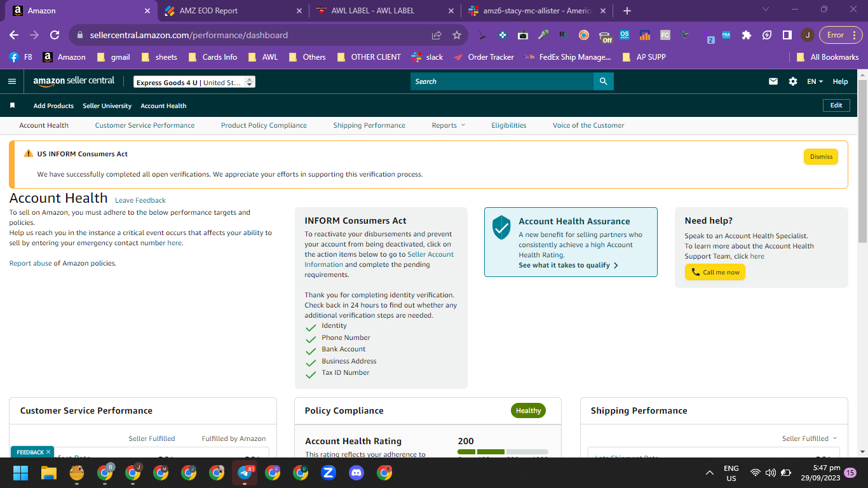Click the Edit button in navigation bar
Screen dimensions: 868x488
[836, 105]
